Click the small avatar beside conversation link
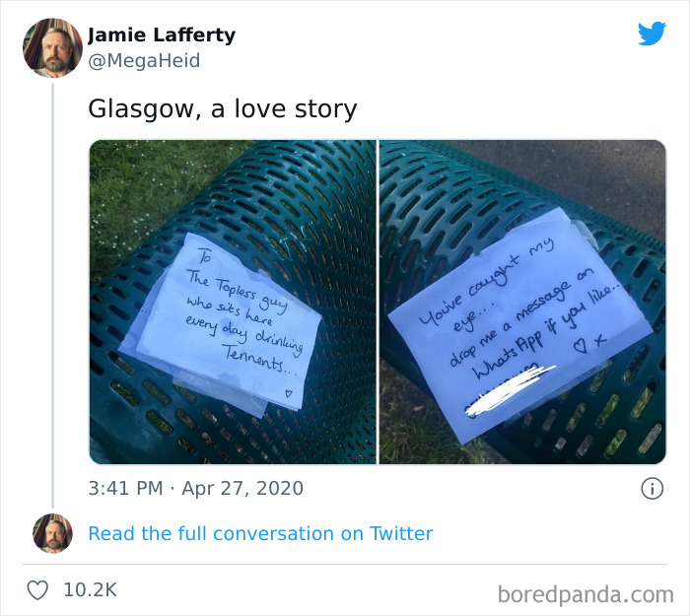This screenshot has width=690, height=616. pyautogui.click(x=52, y=533)
